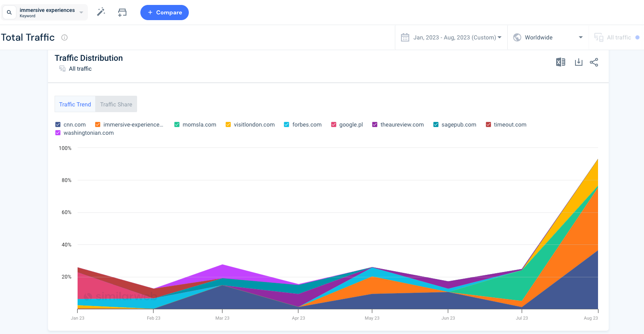Toggle sagepub.com legend checkbox
644x334 pixels.
(x=436, y=124)
